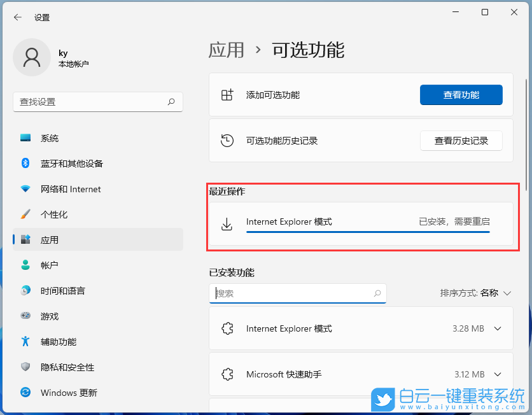Click the 搜索 field under 已安装功能
This screenshot has width=532, height=415.
point(298,293)
